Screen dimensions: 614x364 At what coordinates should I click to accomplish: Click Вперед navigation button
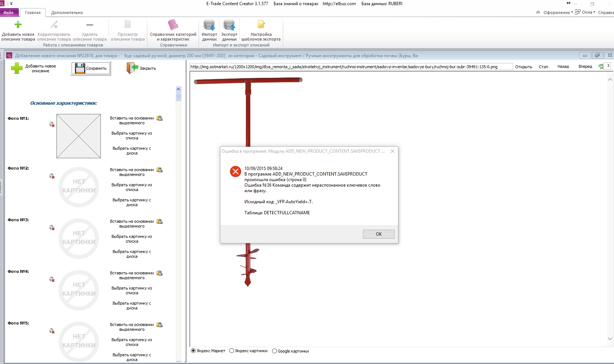tap(585, 66)
